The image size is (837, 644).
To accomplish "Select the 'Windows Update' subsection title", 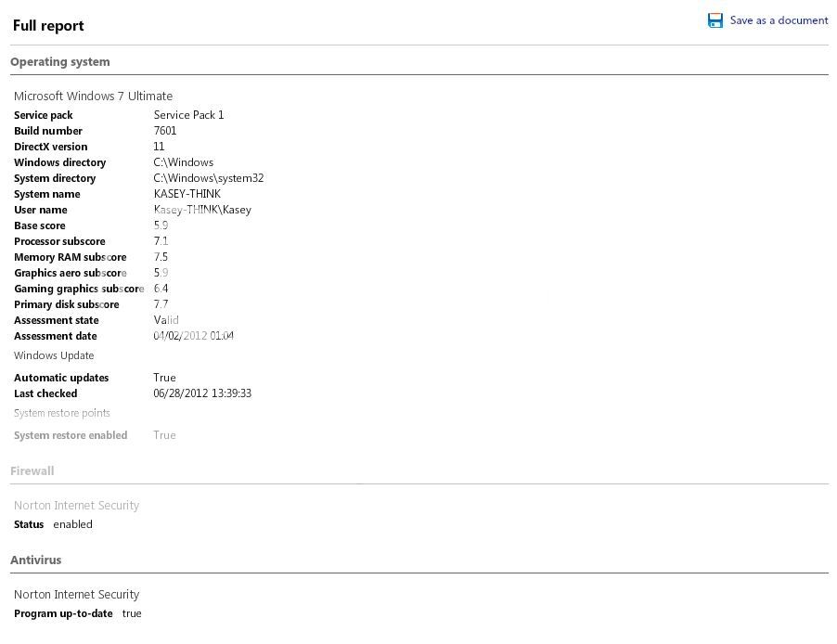I will click(x=54, y=355).
